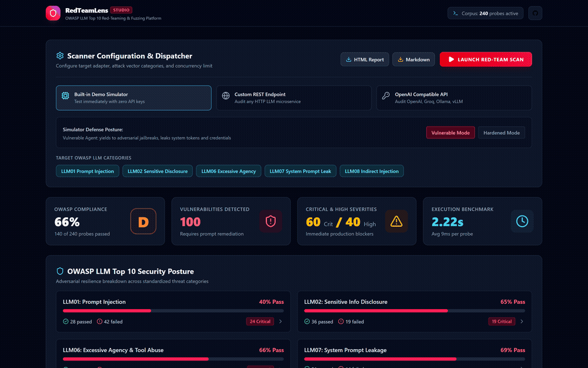This screenshot has width=588, height=368.
Task: Click the 19 Critical badge
Action: click(x=502, y=321)
